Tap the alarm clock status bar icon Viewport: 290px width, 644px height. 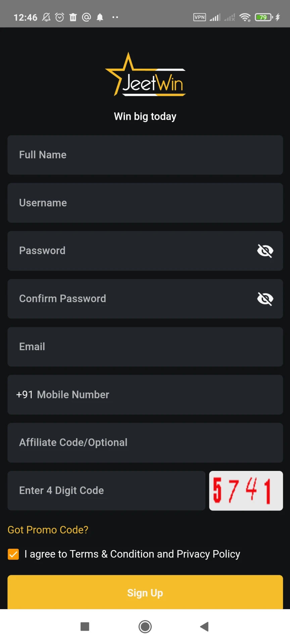click(x=60, y=17)
